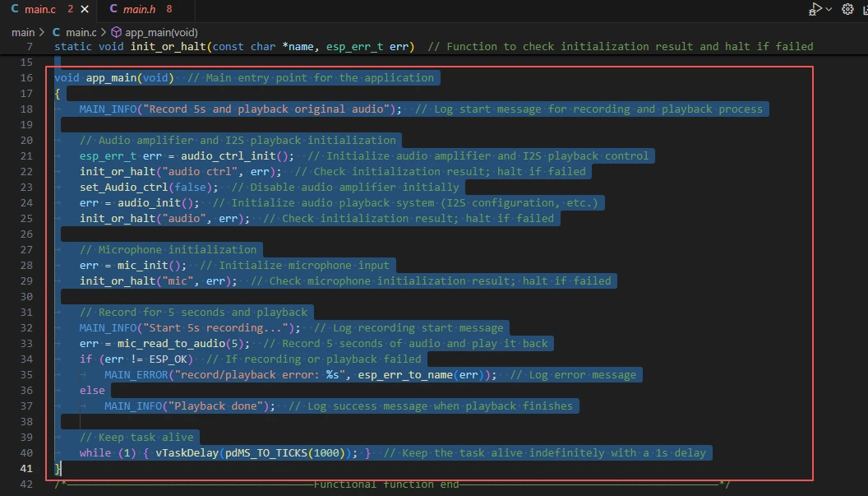Click the mic_read_to_audio function name
868x496 pixels.
[x=167, y=344]
